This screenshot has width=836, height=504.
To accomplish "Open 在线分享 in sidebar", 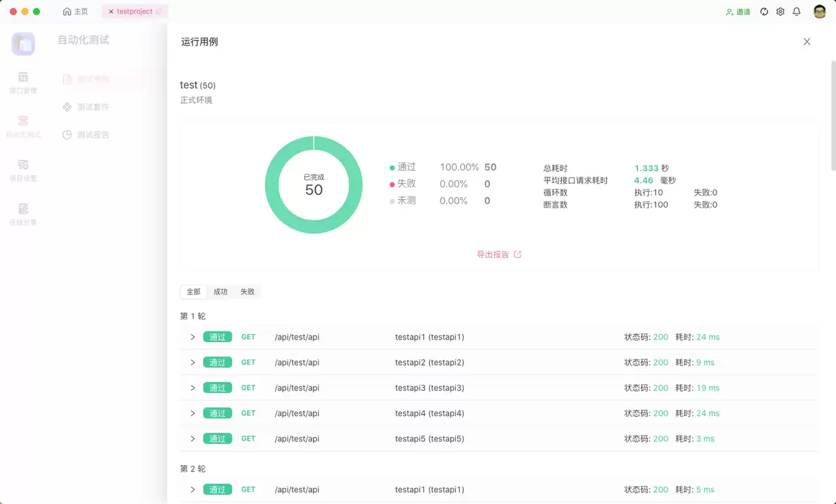I will point(23,214).
